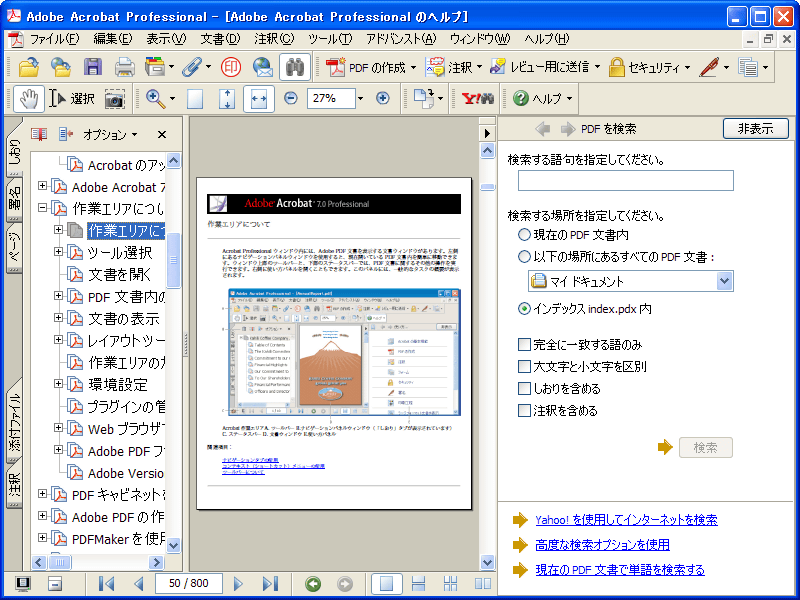This screenshot has height=600, width=800.
Task: Expand the ツール選択 bookmark node
Action: coord(59,252)
